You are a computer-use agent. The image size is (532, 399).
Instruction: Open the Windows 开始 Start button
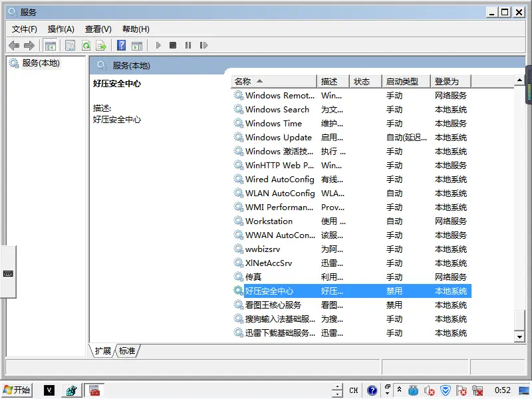tap(17, 390)
